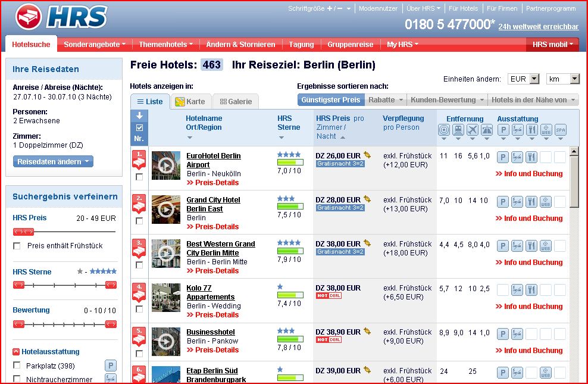Click Günstigster Preis sort button
This screenshot has width=588, height=384.
pos(331,100)
